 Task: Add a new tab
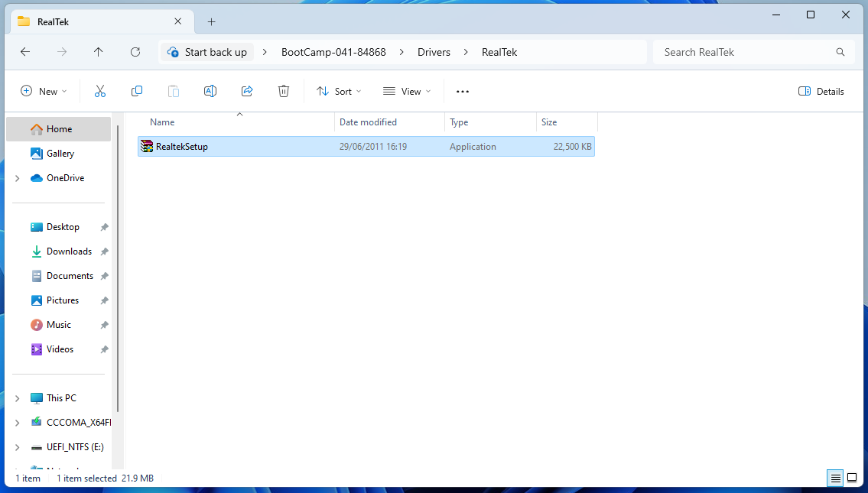(x=212, y=21)
